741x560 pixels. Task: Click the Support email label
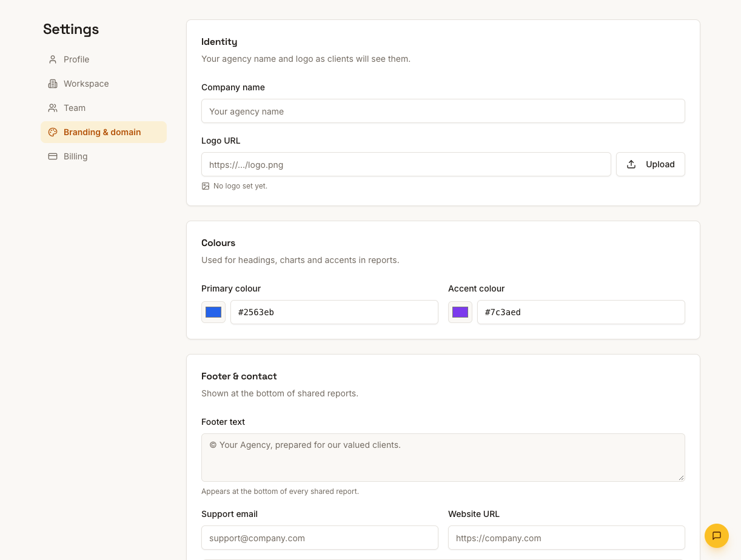click(229, 514)
